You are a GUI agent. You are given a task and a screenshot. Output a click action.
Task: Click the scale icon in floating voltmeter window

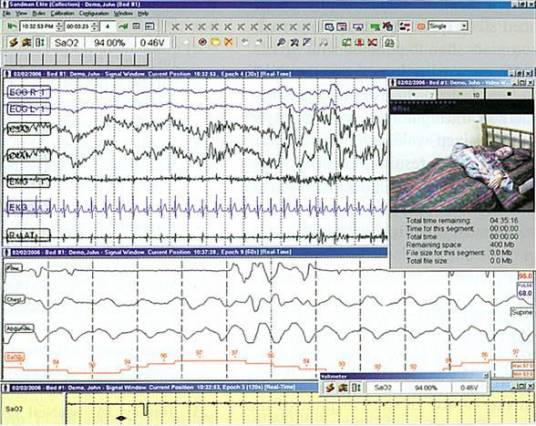[356, 388]
